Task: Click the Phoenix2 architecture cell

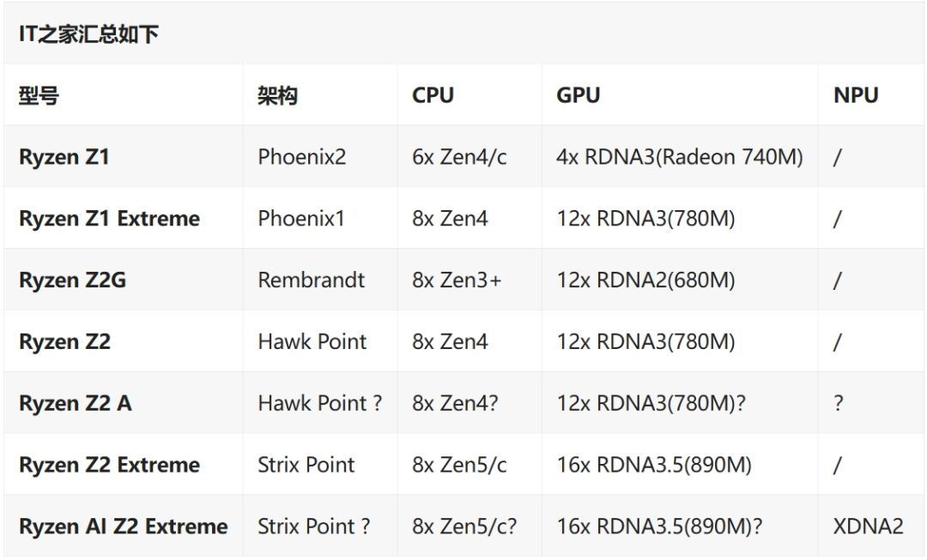Action: click(x=301, y=157)
